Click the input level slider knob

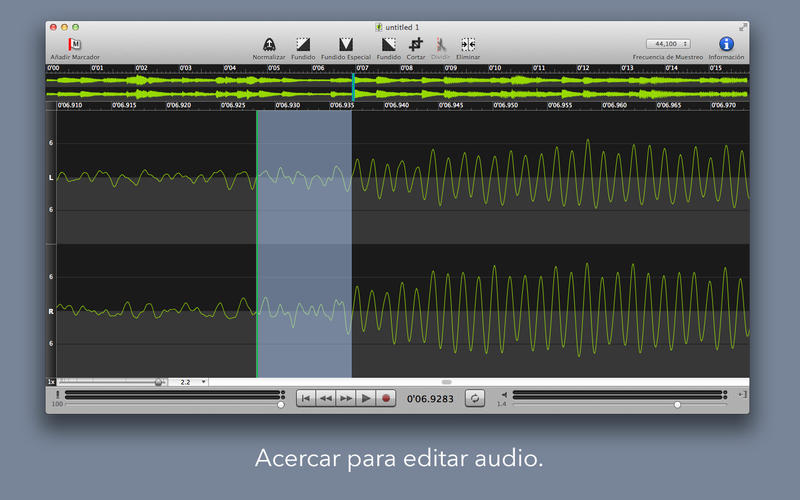click(x=281, y=405)
